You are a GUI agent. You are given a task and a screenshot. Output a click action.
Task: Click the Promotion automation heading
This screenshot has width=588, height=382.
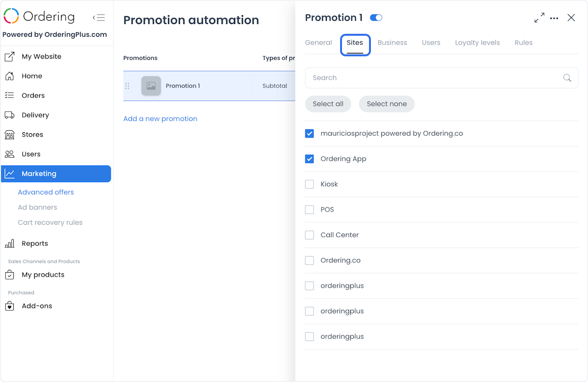[x=191, y=20]
